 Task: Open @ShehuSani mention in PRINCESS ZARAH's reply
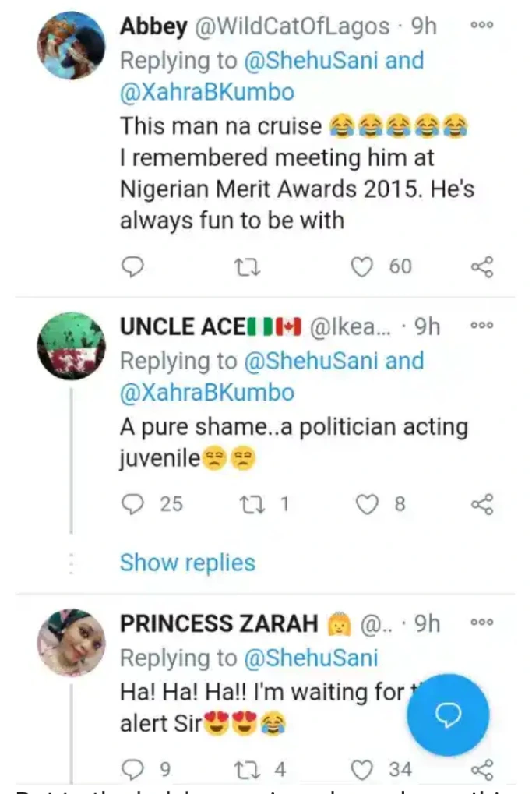[x=311, y=658]
